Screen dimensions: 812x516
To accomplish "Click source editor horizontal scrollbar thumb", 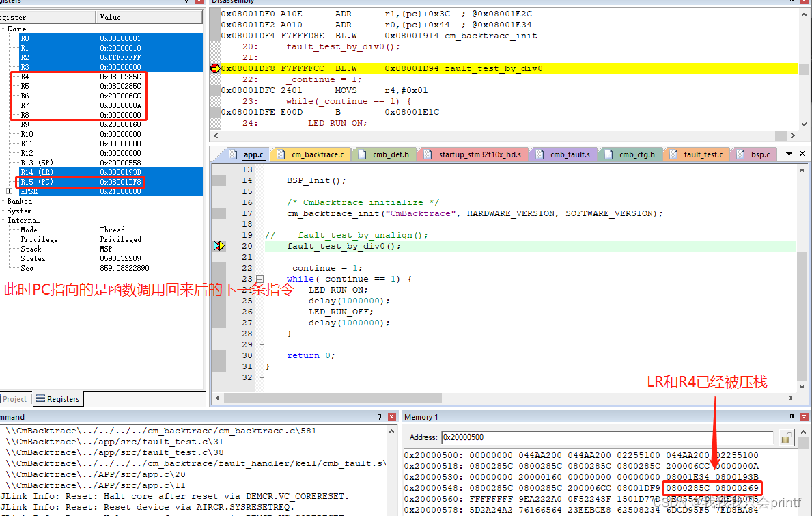I will [x=333, y=398].
